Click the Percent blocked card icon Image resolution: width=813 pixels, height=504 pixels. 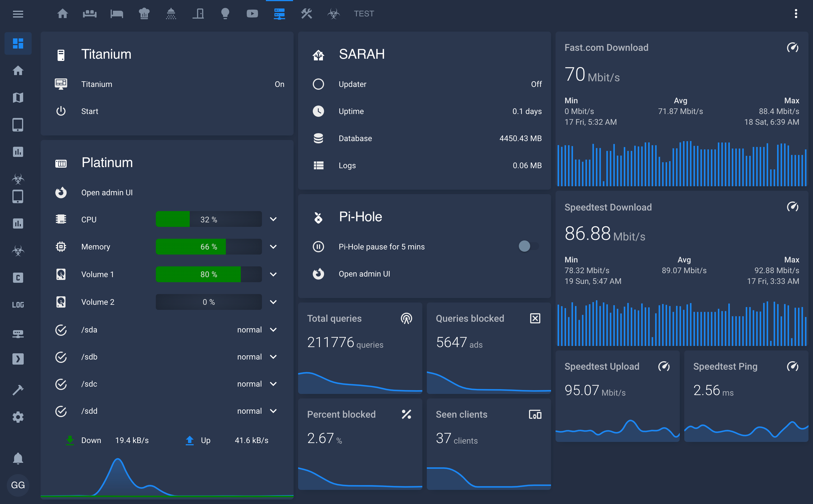[x=406, y=414]
